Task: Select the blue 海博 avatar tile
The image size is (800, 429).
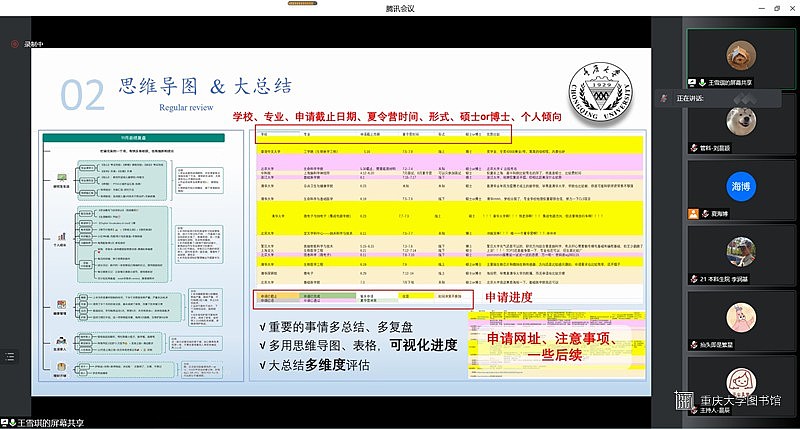Action: pos(739,185)
